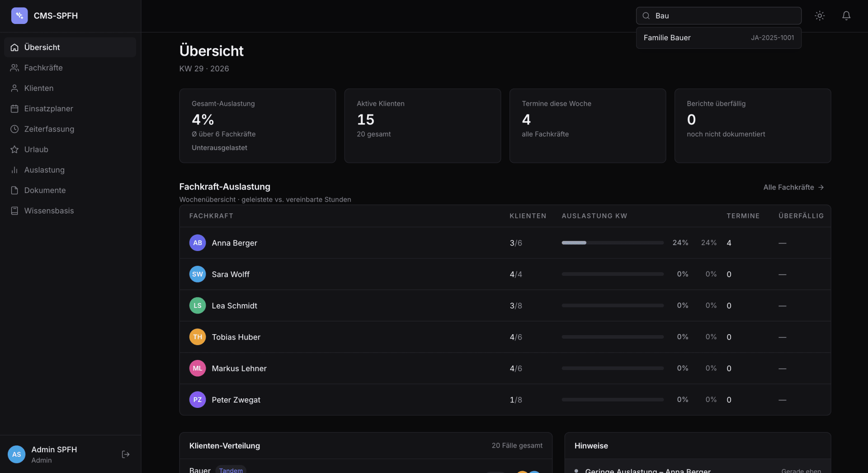Click the TERMINE column header
This screenshot has width=868, height=473.
point(743,216)
